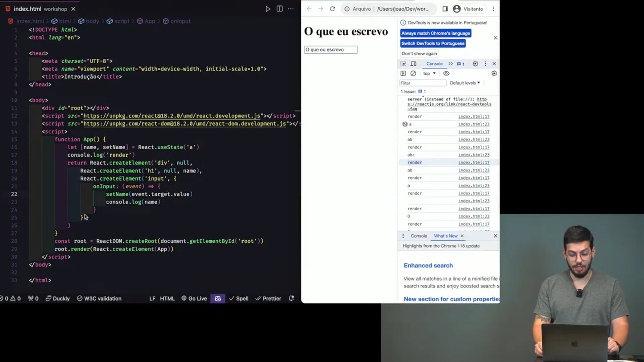Select the drawer Console tab

pyautogui.click(x=419, y=236)
